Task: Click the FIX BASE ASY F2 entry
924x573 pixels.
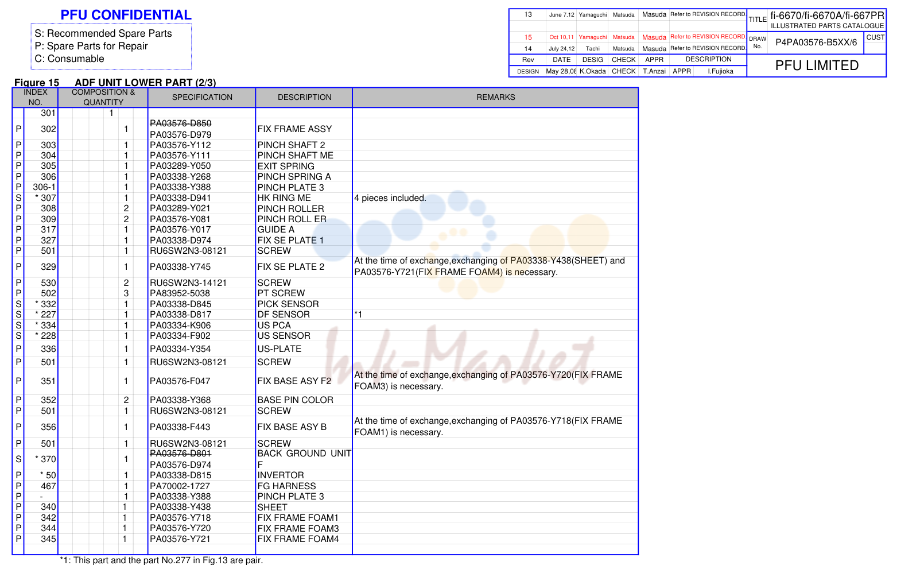Action: click(294, 381)
